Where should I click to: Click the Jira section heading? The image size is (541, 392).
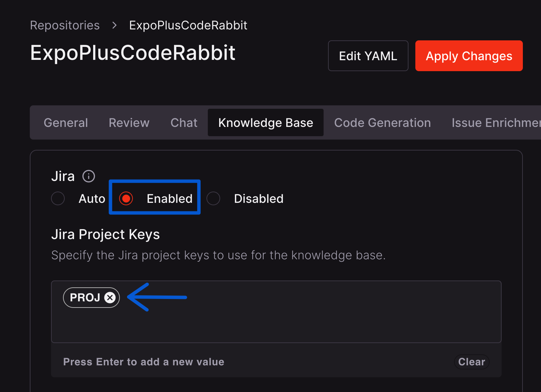(63, 176)
